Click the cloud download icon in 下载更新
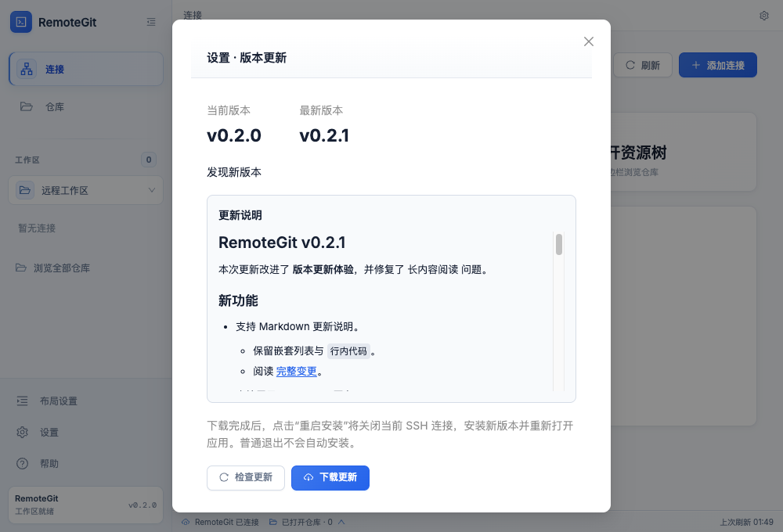 coord(309,477)
